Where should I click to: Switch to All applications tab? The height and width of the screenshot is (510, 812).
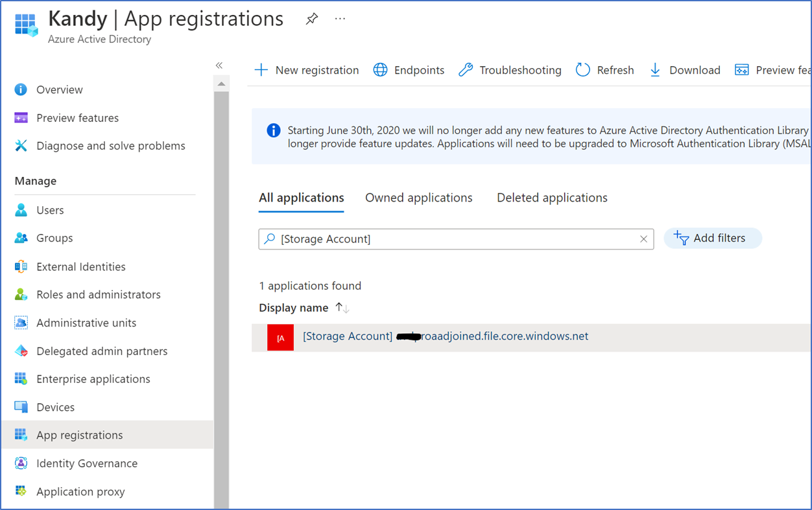pyautogui.click(x=302, y=198)
